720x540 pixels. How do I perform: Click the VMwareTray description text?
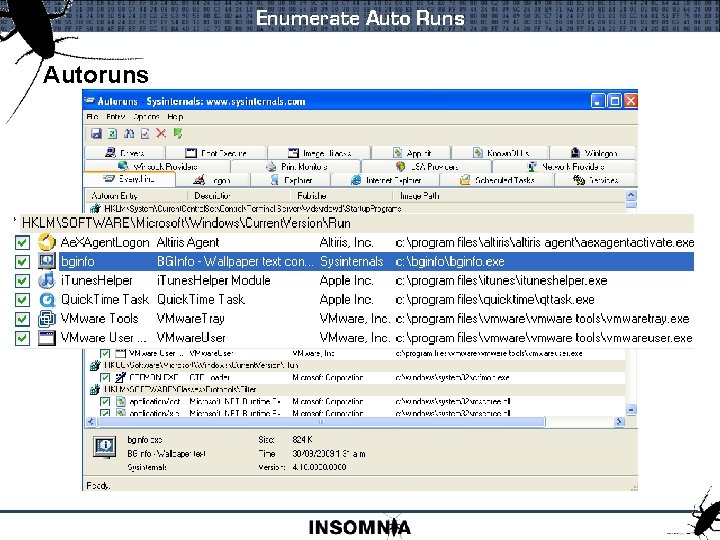pyautogui.click(x=191, y=318)
